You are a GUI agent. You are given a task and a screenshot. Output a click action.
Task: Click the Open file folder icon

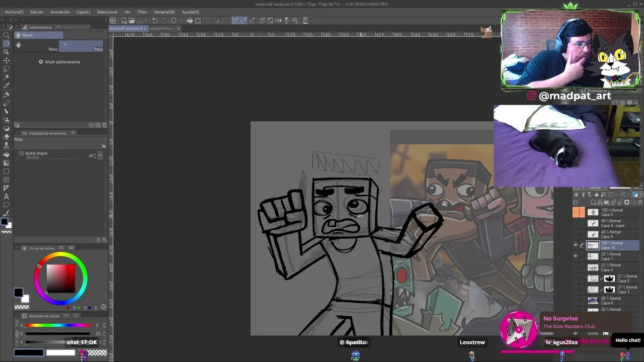tap(131, 21)
